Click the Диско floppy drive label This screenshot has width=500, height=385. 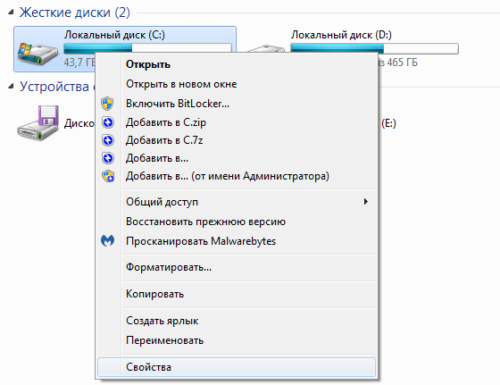point(79,123)
